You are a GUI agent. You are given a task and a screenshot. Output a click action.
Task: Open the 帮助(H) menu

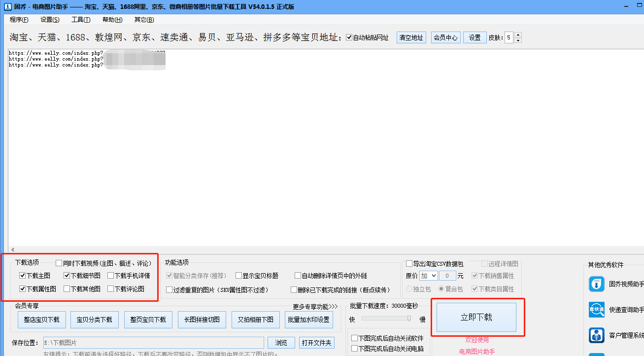click(112, 20)
